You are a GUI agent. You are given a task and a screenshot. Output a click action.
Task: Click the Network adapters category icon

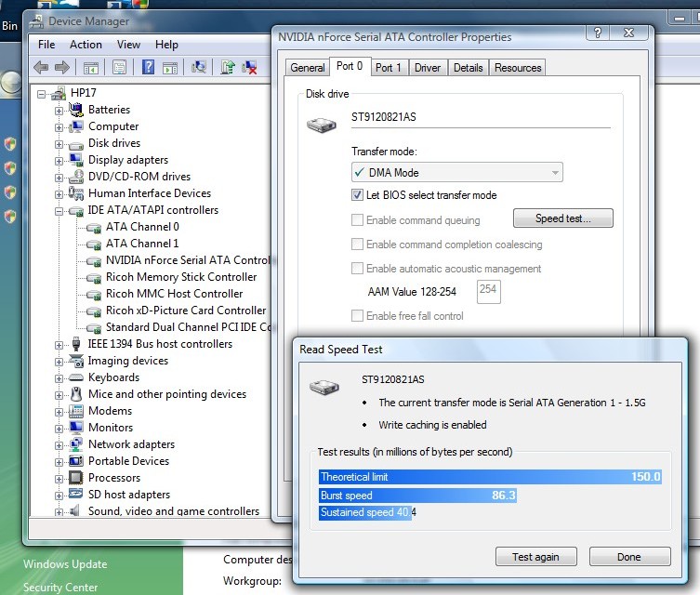tap(76, 444)
